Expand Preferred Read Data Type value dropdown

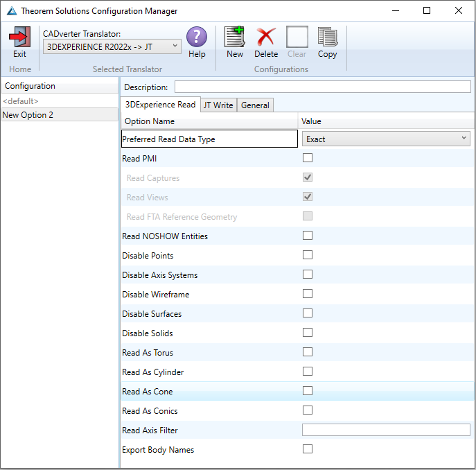(x=386, y=139)
